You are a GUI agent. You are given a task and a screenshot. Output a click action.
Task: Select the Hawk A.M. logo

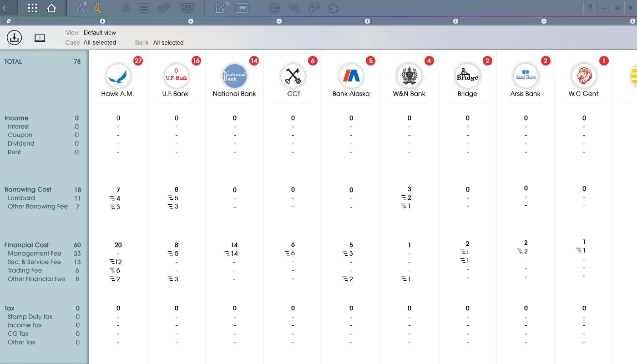pyautogui.click(x=118, y=76)
